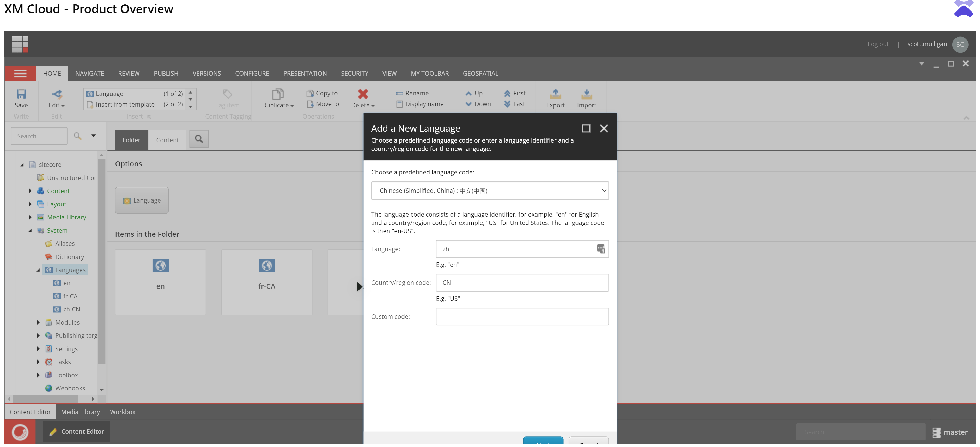Click the Save icon in ribbon
980x447 pixels.
(x=21, y=94)
